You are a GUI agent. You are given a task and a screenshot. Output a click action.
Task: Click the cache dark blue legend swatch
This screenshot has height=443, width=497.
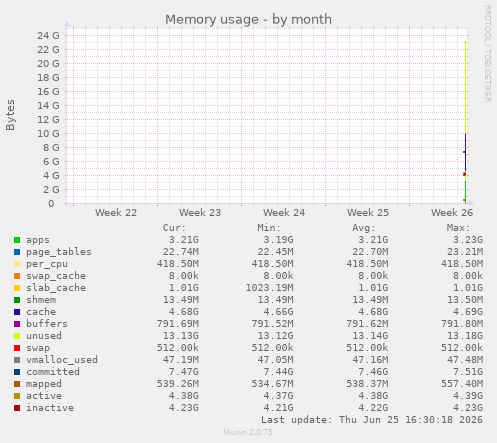(17, 312)
